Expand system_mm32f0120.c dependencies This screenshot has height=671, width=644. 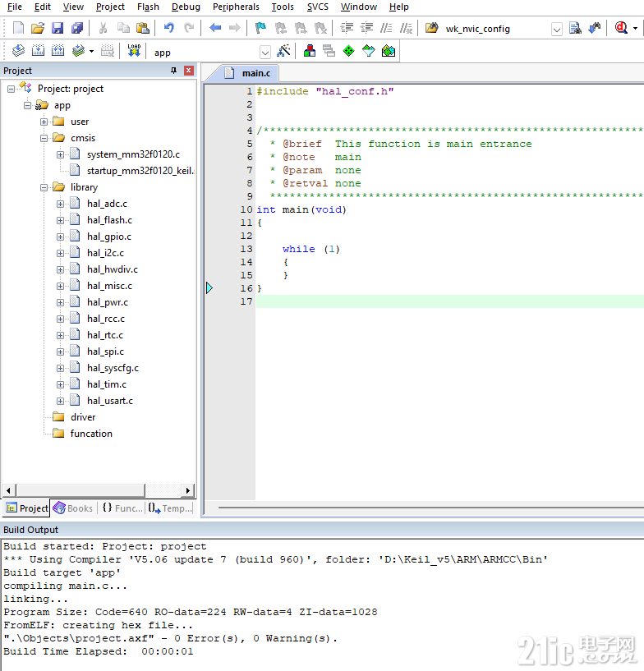pyautogui.click(x=60, y=155)
